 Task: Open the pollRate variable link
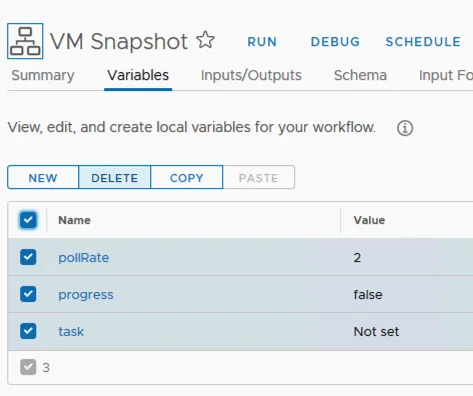pos(84,258)
